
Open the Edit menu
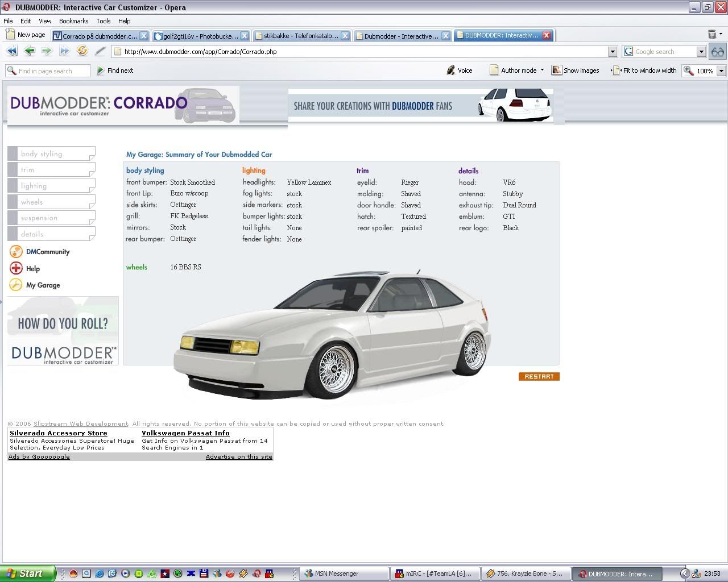(26, 21)
